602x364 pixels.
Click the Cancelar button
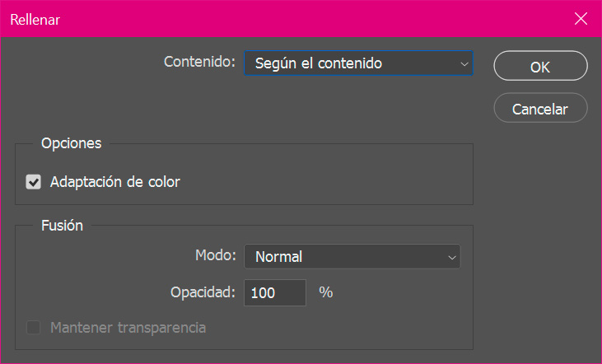coord(540,108)
